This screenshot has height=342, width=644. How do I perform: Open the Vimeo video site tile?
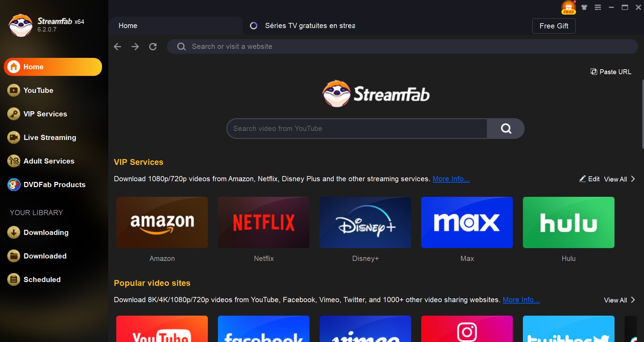pos(365,329)
